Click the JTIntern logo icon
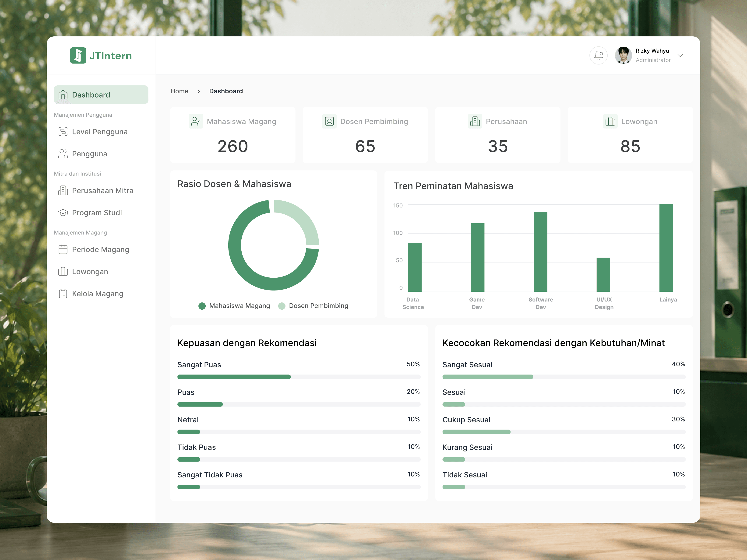 point(78,55)
